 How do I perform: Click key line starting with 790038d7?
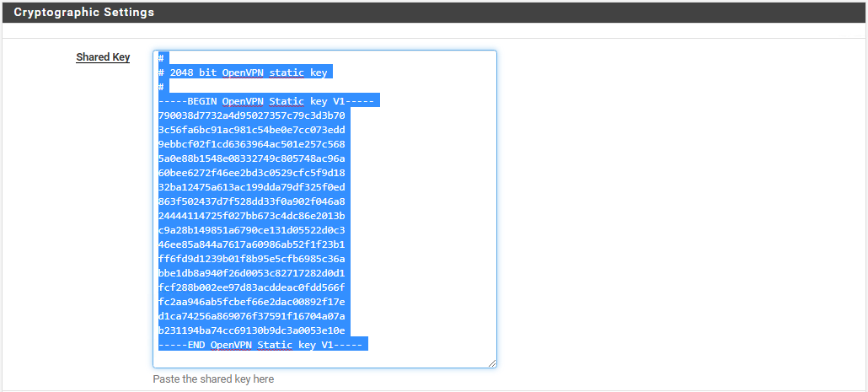252,115
